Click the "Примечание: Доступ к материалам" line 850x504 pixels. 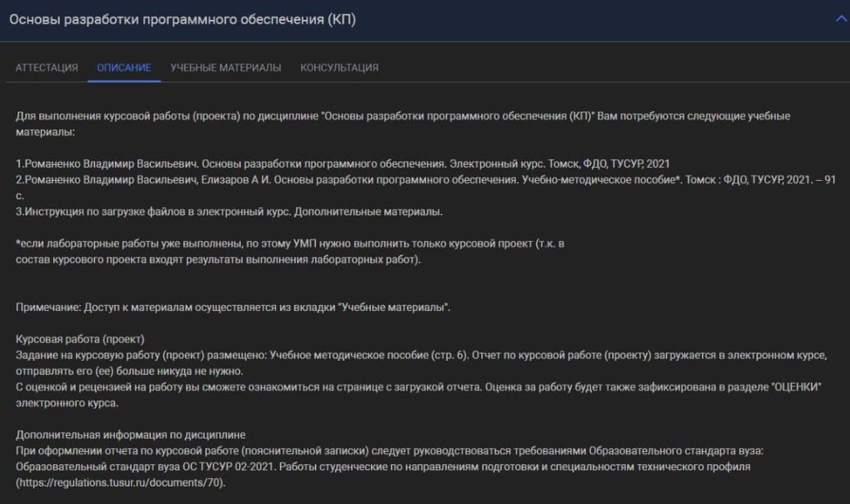(x=232, y=307)
